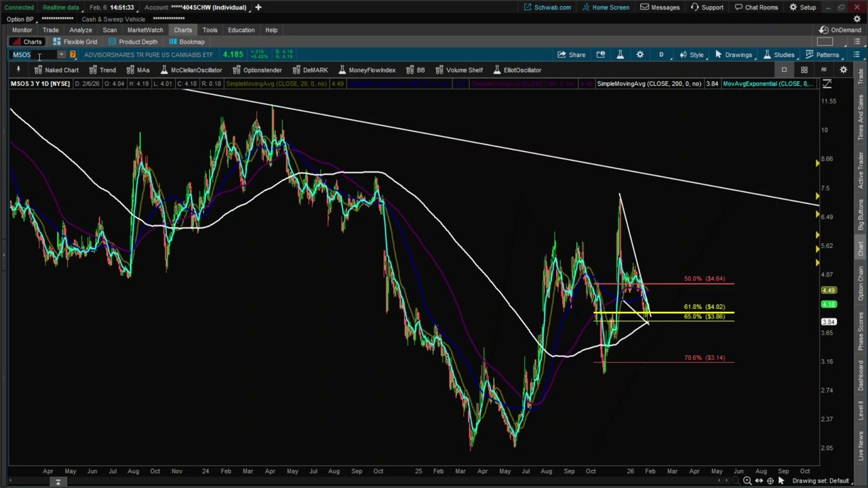This screenshot has width=868, height=488.
Task: Open the Trade tab
Action: (x=50, y=30)
